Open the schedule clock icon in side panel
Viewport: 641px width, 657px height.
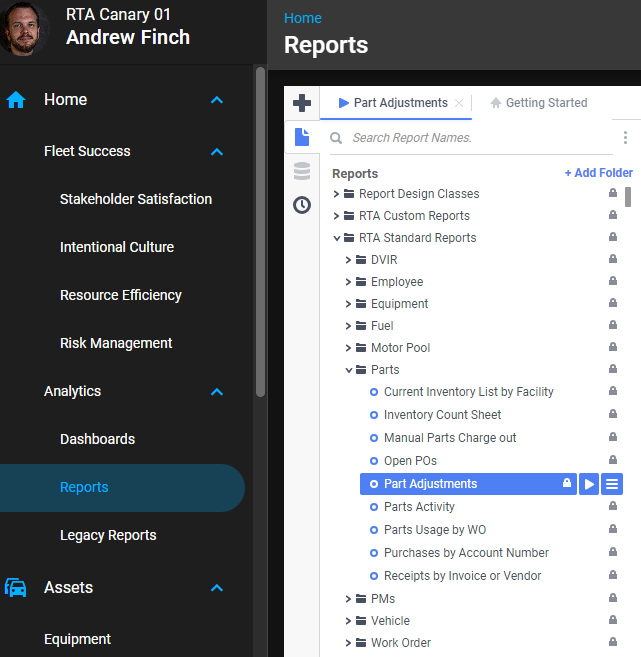tap(302, 205)
